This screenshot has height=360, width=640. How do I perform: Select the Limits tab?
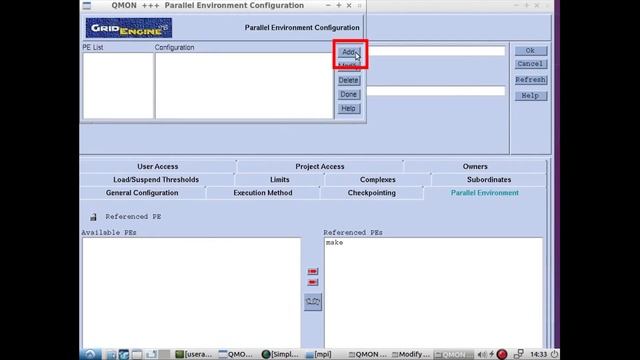point(280,180)
